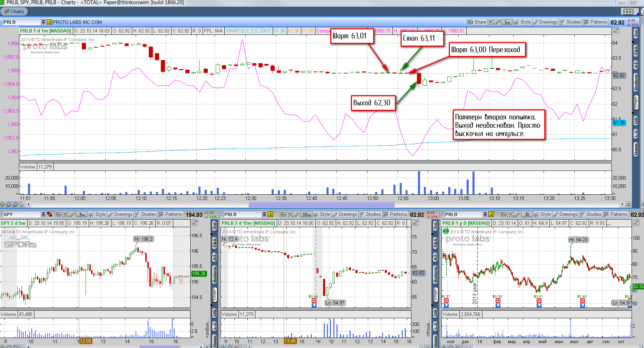Open the DB side tab on top chart
This screenshot has height=348, width=644.
636,120
